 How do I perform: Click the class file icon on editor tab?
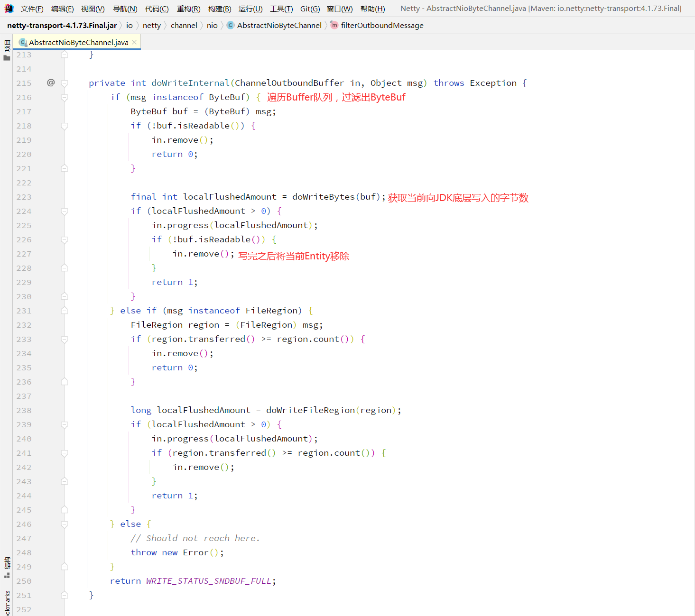coord(23,42)
